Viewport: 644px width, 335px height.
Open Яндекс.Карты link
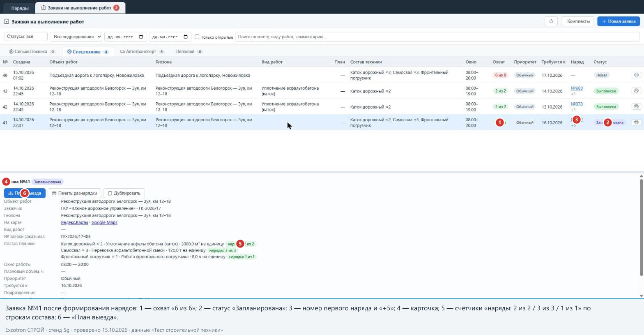[x=74, y=222]
